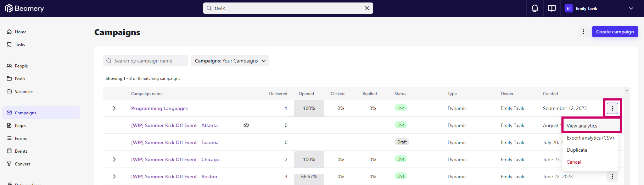This screenshot has height=185, width=644.
Task: Click Live status on Programming Languages row
Action: 401,108
